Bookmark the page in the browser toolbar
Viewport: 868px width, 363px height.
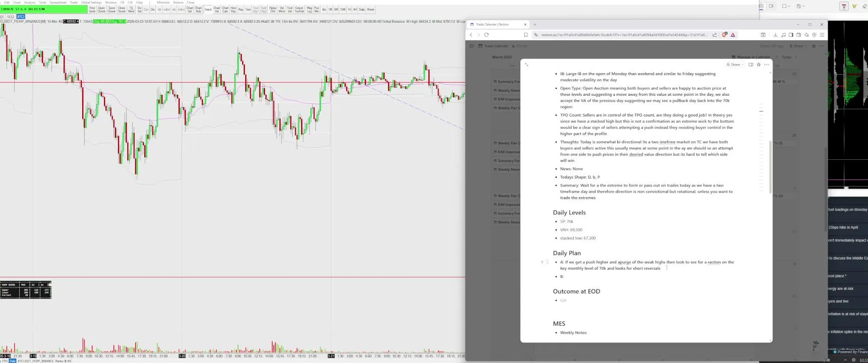[x=525, y=35]
